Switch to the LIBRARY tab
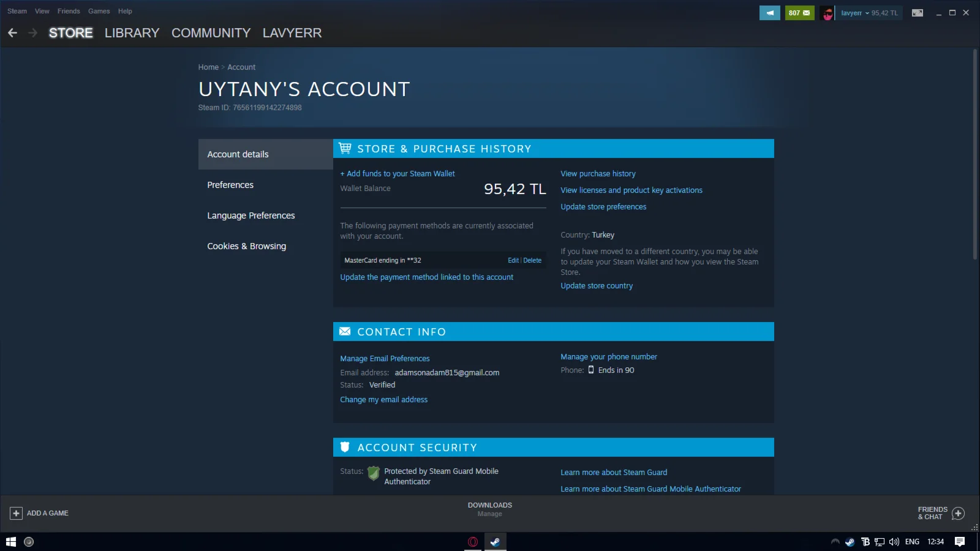 click(x=132, y=33)
